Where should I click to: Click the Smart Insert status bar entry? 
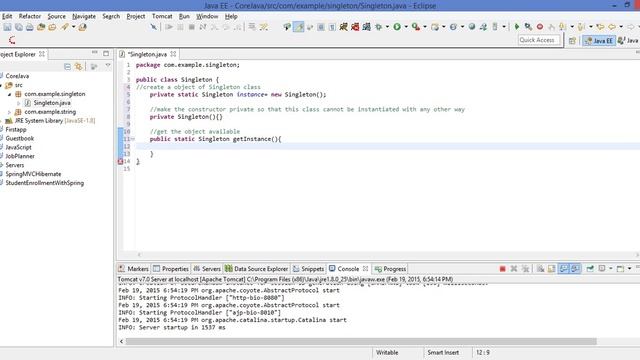click(x=443, y=352)
